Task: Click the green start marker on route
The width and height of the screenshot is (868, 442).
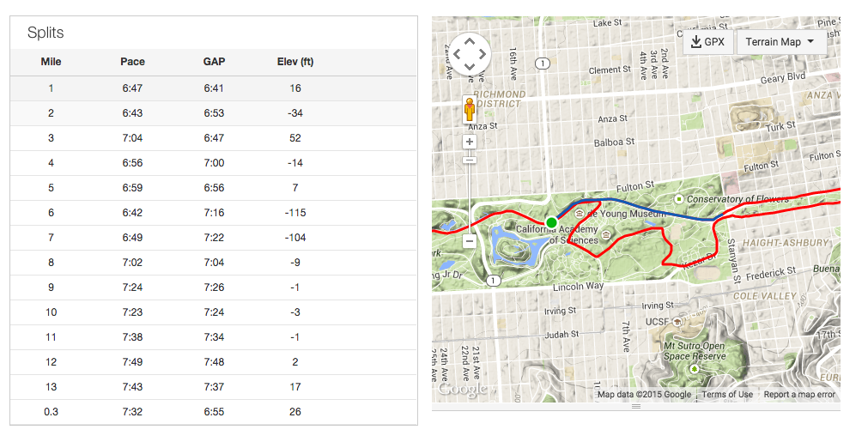Action: tap(551, 222)
